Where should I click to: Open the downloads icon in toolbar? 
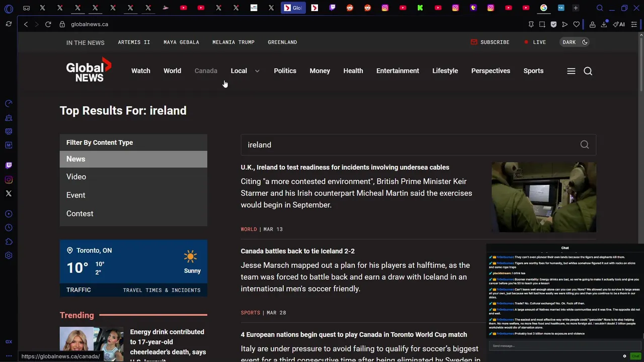(604, 24)
